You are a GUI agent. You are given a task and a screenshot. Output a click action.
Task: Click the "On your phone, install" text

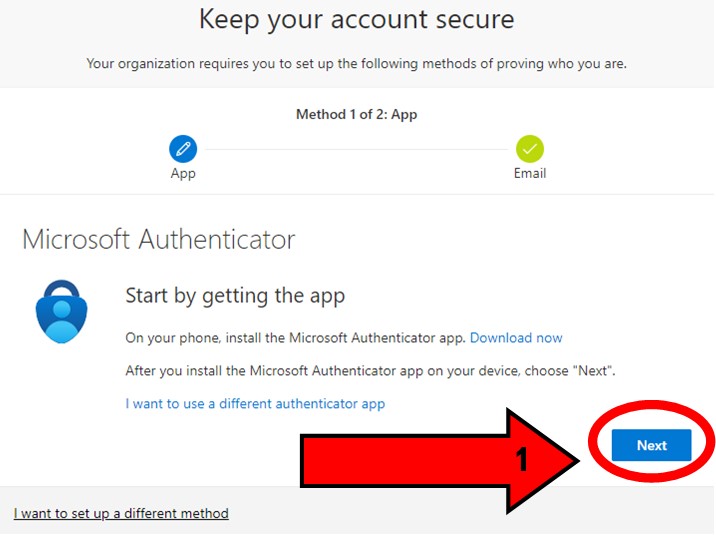coord(295,338)
